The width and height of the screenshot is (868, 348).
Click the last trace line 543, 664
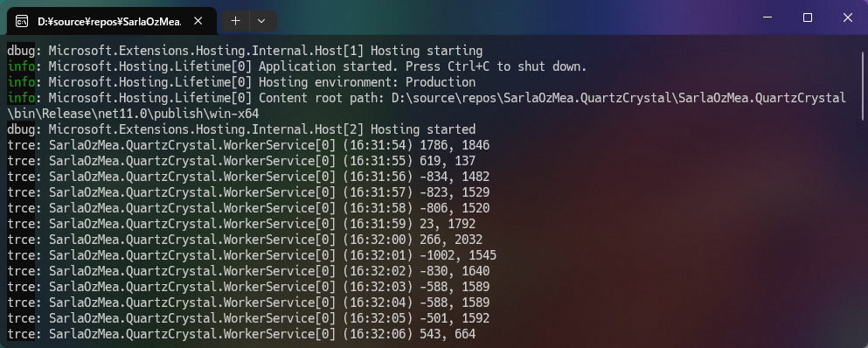tap(240, 334)
